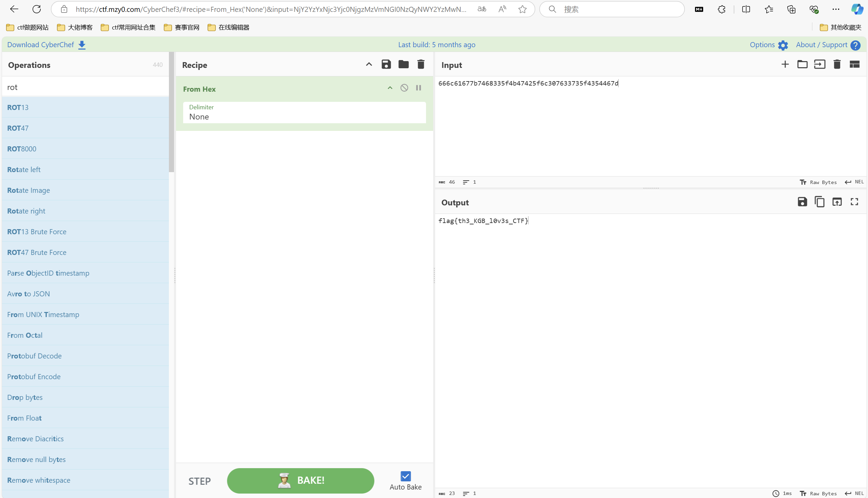Select ROT47 operation
This screenshot has height=498, width=868.
(x=85, y=128)
